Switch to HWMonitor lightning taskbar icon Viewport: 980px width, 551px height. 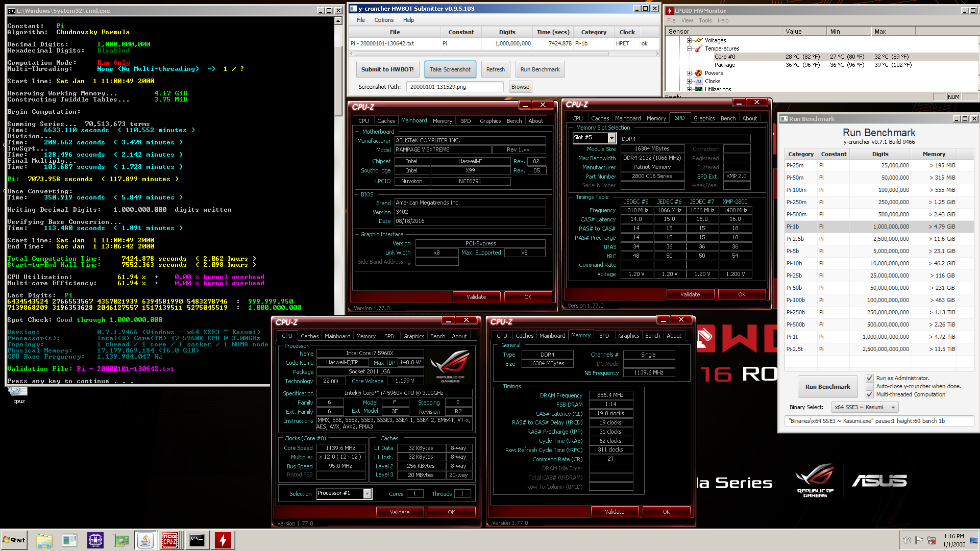pos(223,540)
